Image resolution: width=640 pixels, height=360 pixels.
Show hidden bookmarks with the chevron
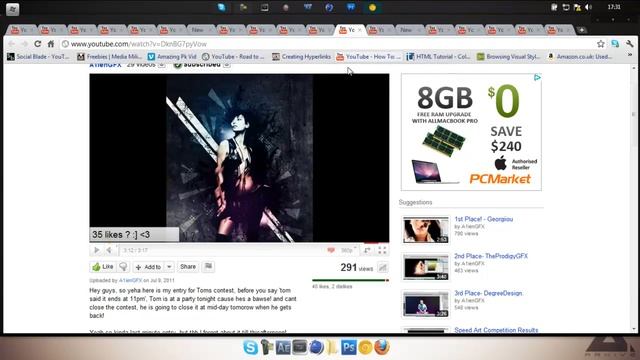(x=630, y=55)
